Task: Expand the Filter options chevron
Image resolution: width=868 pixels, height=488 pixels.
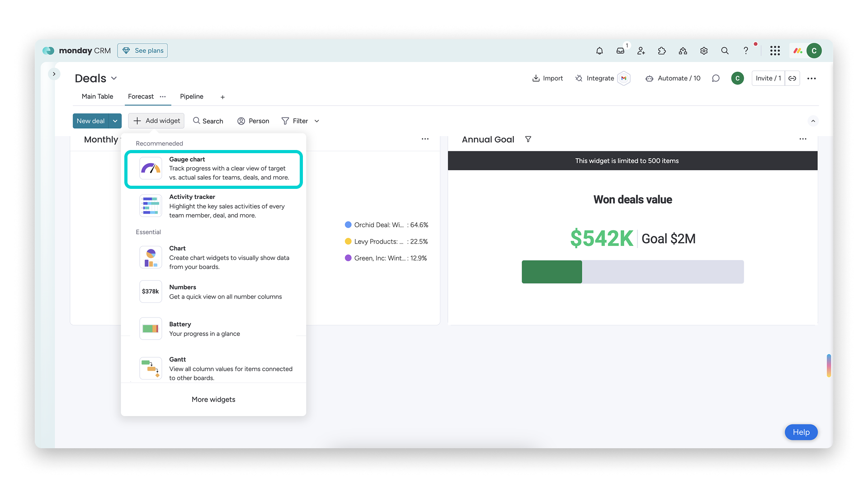Action: pos(317,121)
